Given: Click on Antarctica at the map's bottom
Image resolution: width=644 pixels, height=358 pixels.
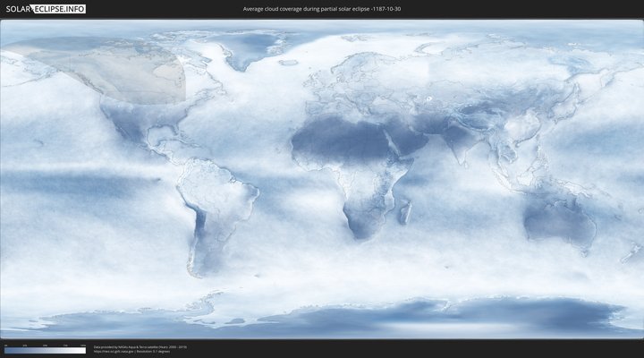Looking at the screenshot, I should pos(358,318).
